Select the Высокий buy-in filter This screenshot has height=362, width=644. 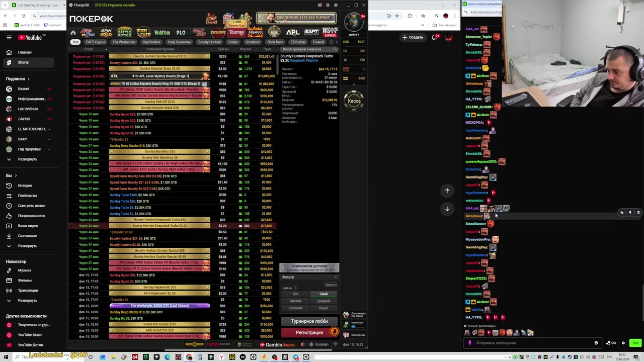pyautogui.click(x=295, y=308)
